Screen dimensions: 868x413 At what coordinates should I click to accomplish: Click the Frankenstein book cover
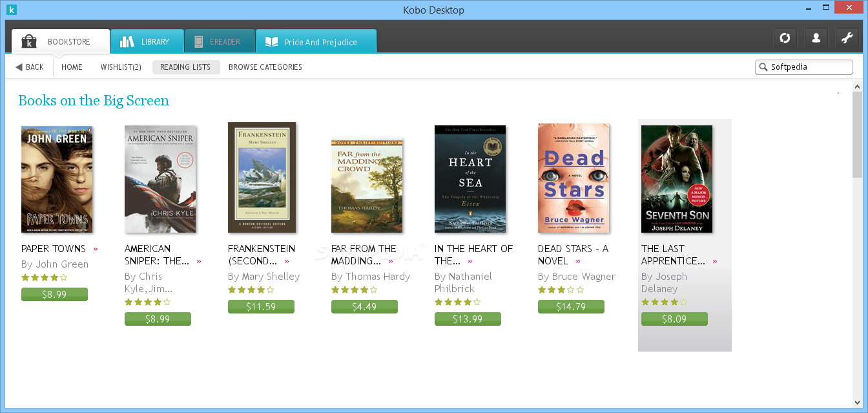(262, 177)
